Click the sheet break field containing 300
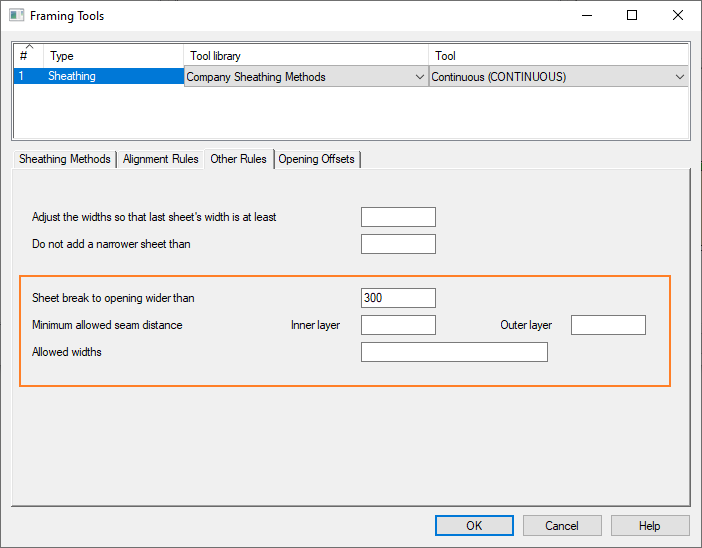This screenshot has width=702, height=548. 398,298
